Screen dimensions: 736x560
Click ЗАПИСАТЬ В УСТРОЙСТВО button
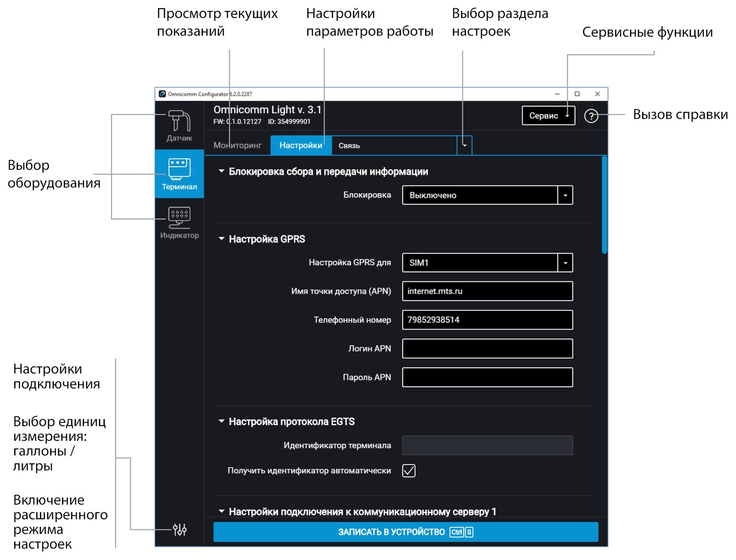[406, 532]
